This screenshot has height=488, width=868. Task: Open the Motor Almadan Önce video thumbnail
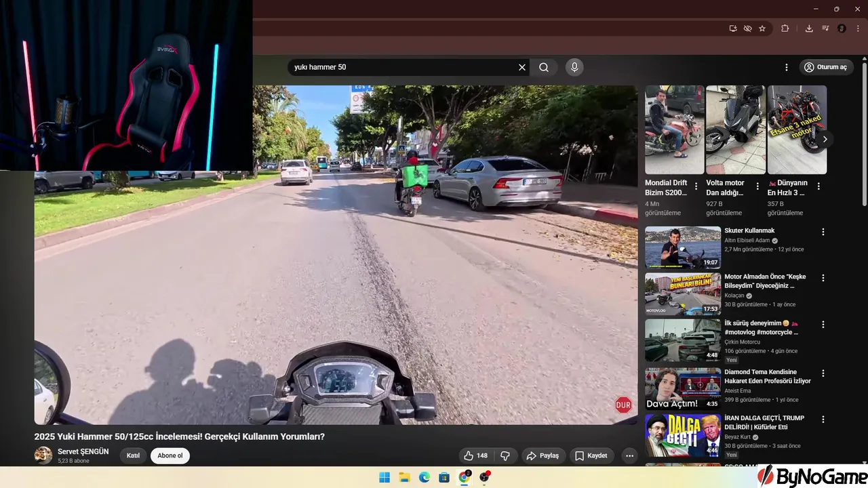[x=683, y=294]
